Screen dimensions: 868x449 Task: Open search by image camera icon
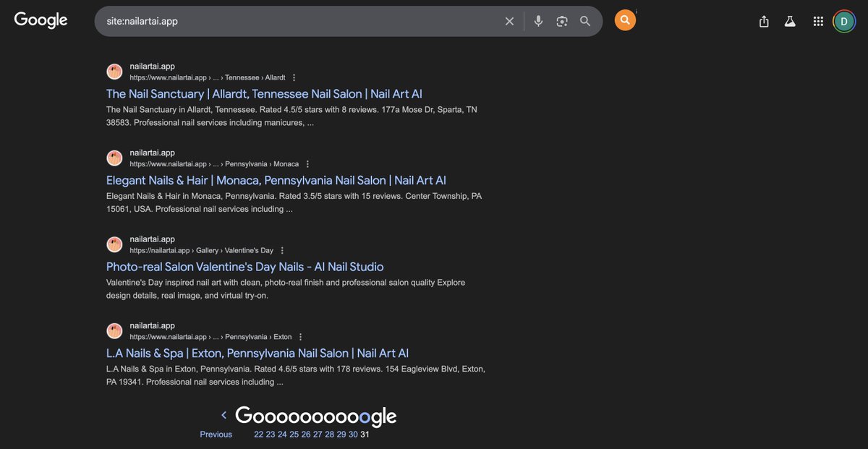(x=562, y=21)
